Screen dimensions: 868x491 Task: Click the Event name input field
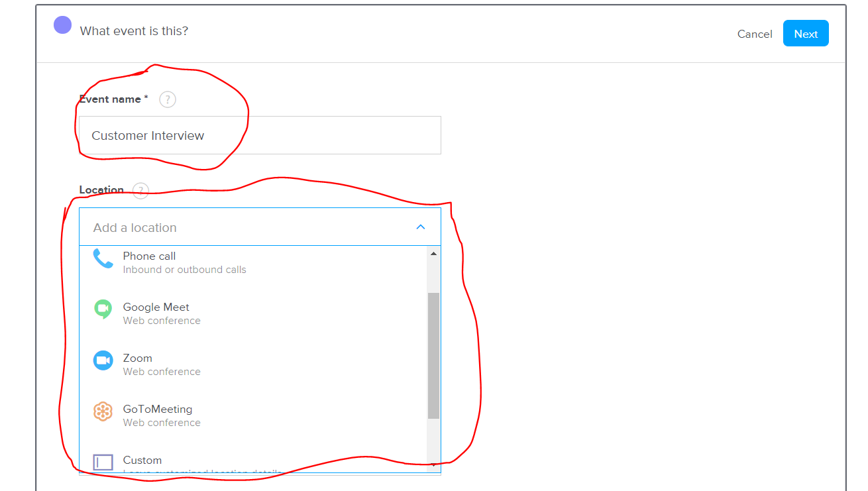tap(260, 135)
